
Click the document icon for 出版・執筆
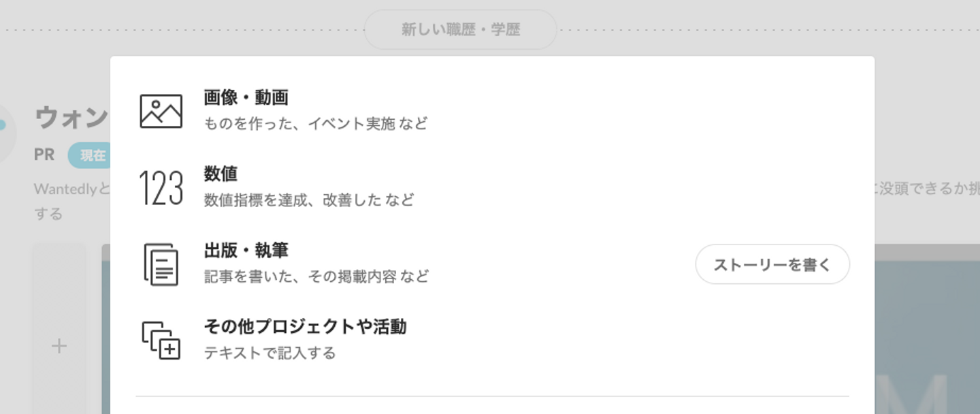tap(161, 264)
